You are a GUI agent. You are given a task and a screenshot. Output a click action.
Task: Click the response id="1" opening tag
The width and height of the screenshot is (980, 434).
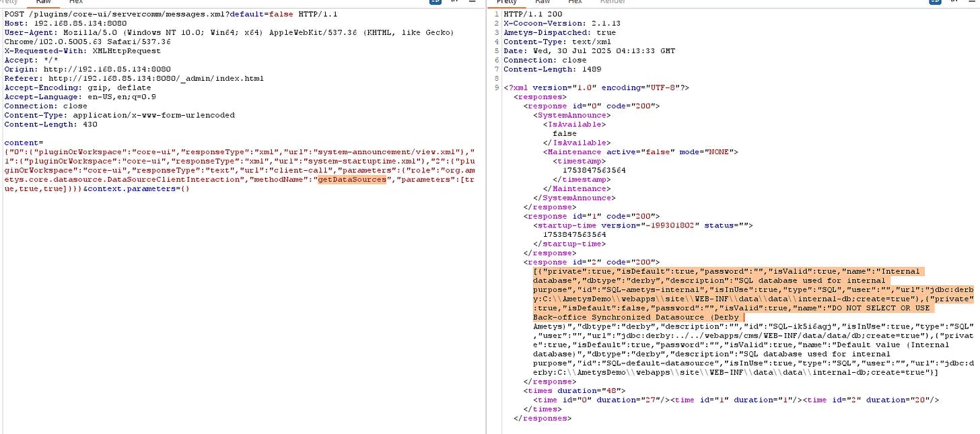pyautogui.click(x=591, y=216)
